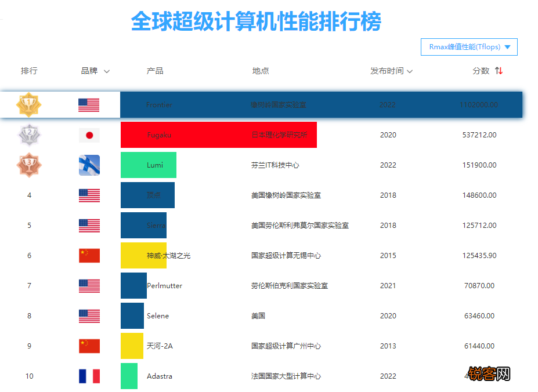Click the 日本理化学研究所 location text
The image size is (538, 392).
279,135
